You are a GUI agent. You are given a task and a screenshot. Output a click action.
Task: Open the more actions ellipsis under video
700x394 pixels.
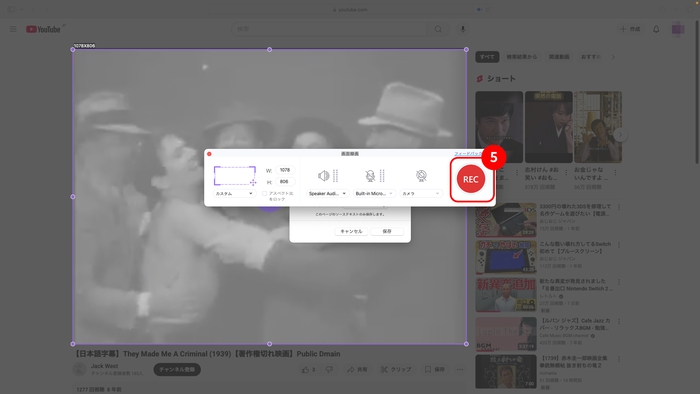point(460,369)
